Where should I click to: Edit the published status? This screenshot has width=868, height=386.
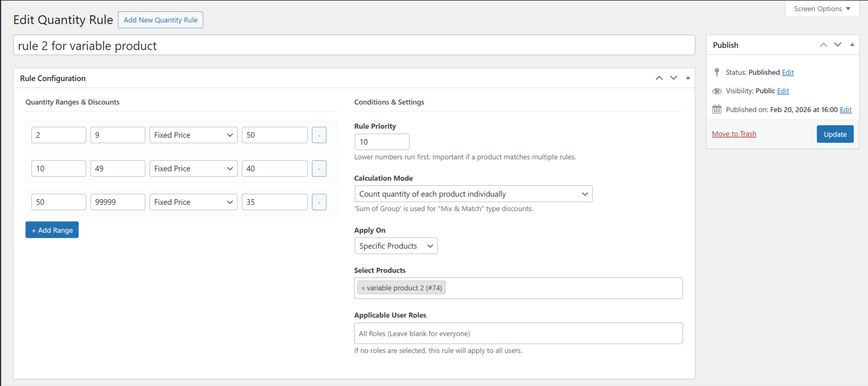click(788, 72)
